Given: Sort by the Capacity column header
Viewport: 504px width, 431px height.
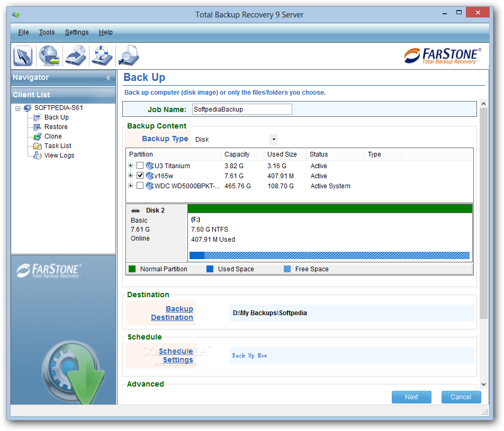Looking at the screenshot, I should (x=242, y=154).
